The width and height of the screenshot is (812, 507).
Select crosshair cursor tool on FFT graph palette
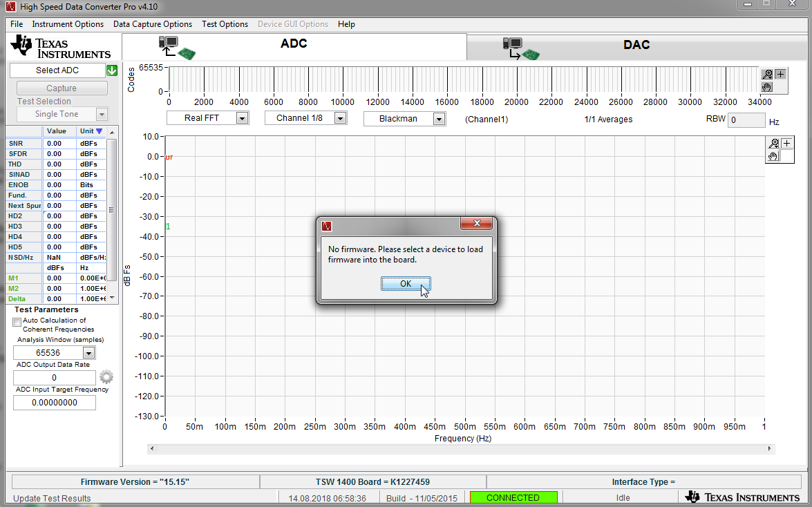(786, 144)
